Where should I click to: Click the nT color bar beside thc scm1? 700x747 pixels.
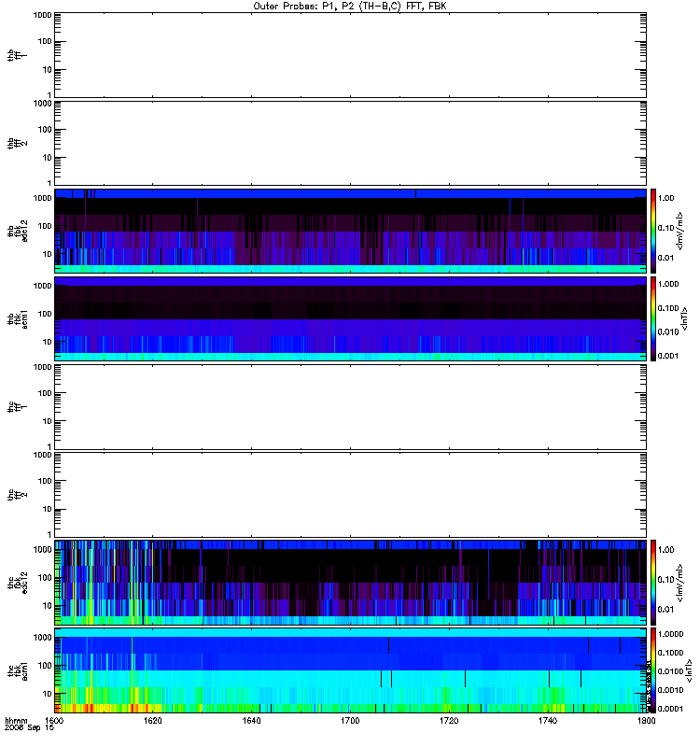pyautogui.click(x=653, y=670)
